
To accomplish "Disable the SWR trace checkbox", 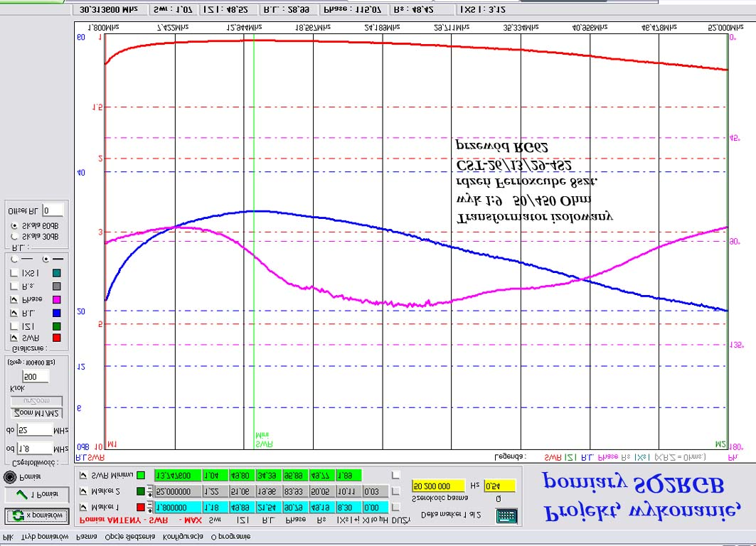I will pyautogui.click(x=14, y=338).
